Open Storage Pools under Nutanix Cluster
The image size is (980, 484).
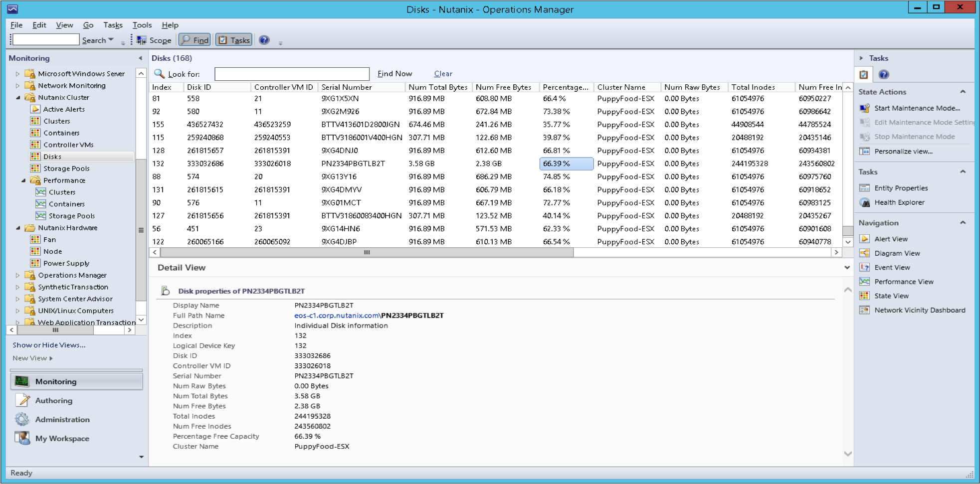click(x=66, y=168)
